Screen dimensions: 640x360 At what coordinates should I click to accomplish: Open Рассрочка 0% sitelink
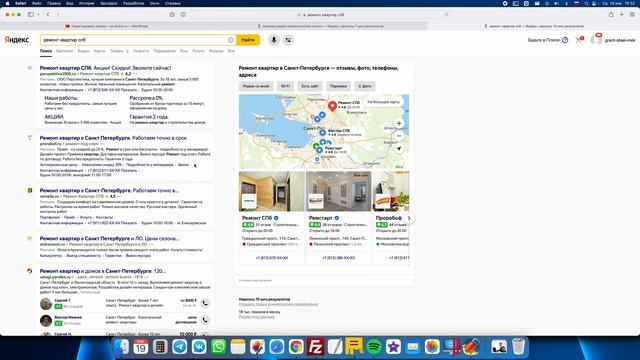pyautogui.click(x=146, y=98)
